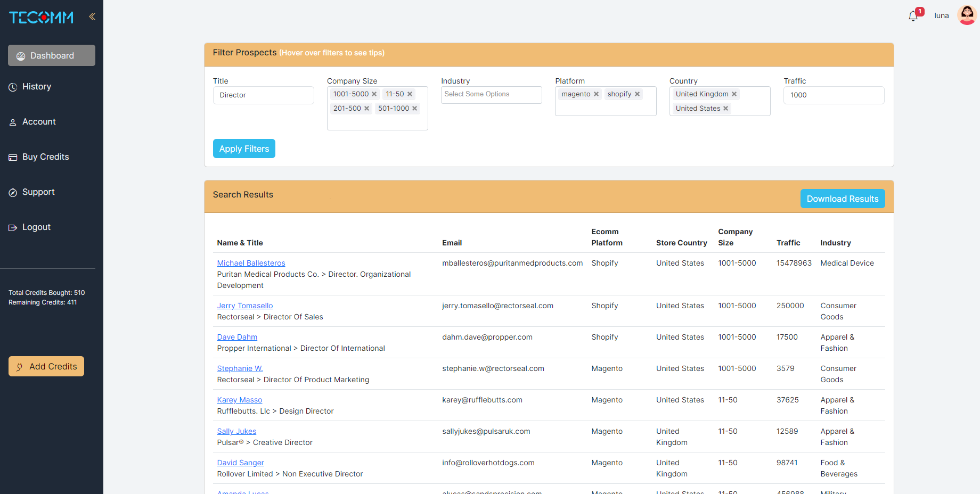Focus the Traffic filter input
980x494 pixels.
point(834,95)
